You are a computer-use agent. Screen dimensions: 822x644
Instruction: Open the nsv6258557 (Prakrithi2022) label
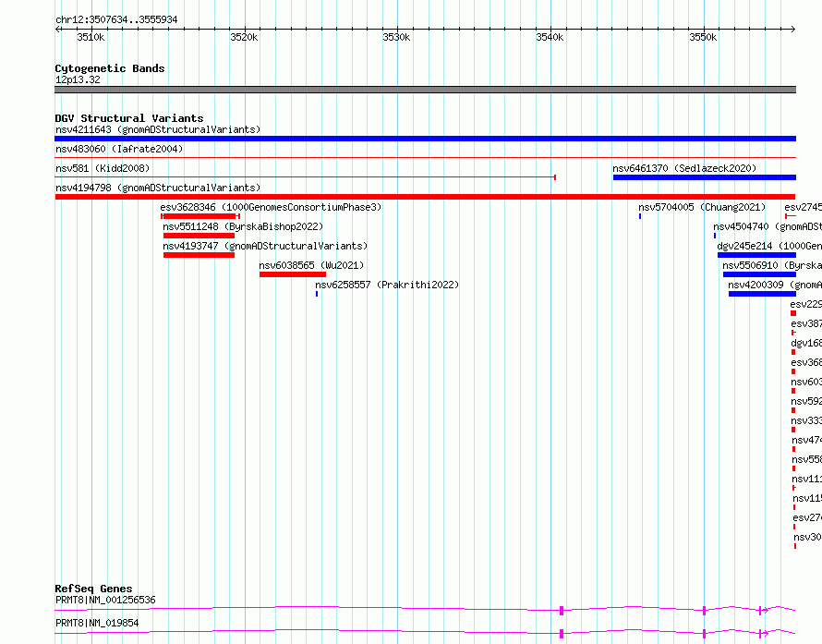387,285
